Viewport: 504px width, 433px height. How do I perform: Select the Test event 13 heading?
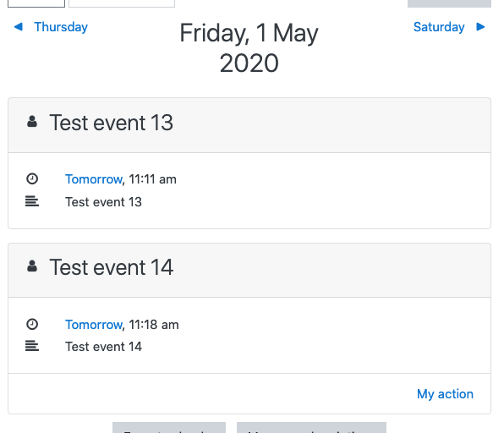pyautogui.click(x=112, y=123)
